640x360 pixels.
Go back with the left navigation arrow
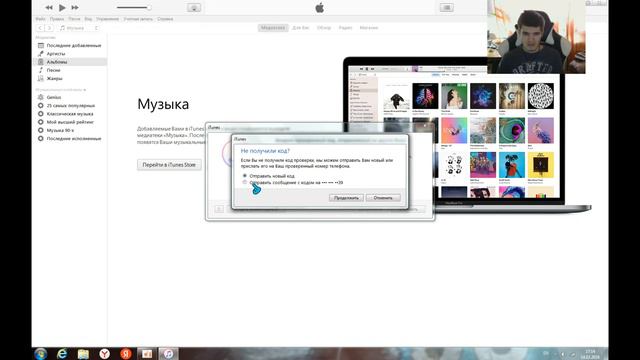click(x=40, y=28)
